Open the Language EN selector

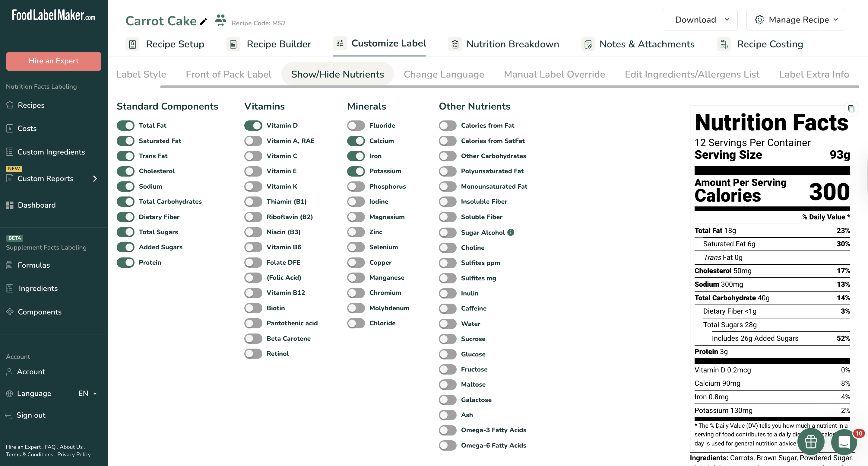tap(87, 394)
